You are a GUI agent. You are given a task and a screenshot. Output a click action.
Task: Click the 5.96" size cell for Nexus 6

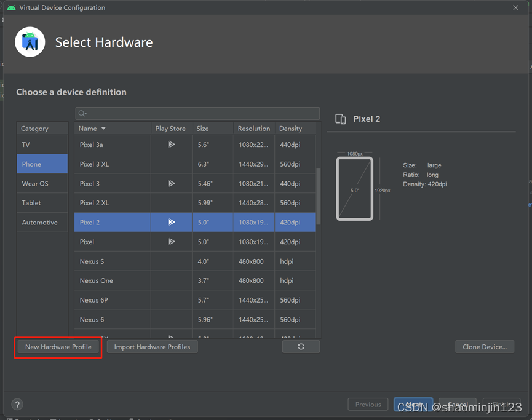(213, 320)
